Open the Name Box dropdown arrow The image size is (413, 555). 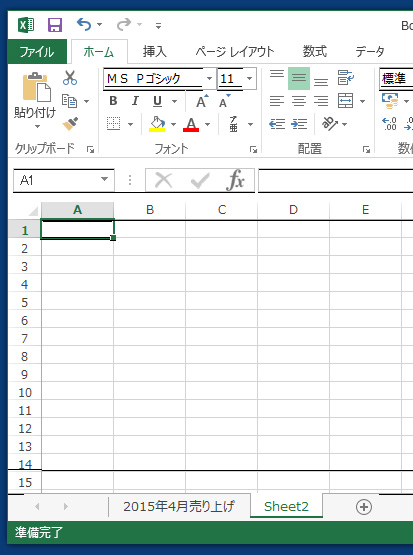pyautogui.click(x=104, y=179)
